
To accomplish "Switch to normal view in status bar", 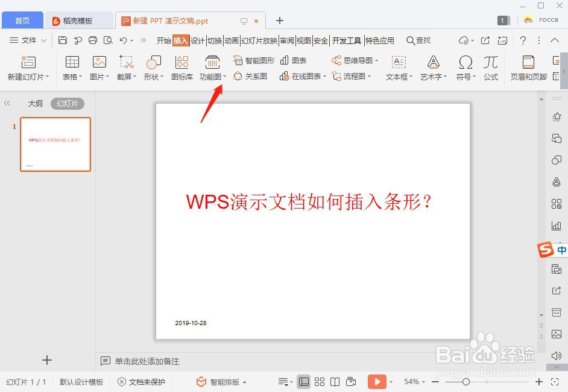I will pos(303,382).
